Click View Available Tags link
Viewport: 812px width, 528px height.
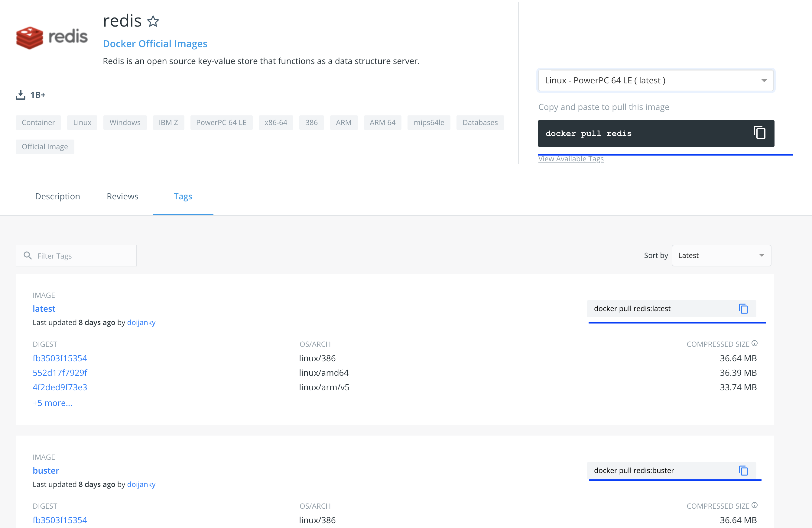click(x=570, y=159)
